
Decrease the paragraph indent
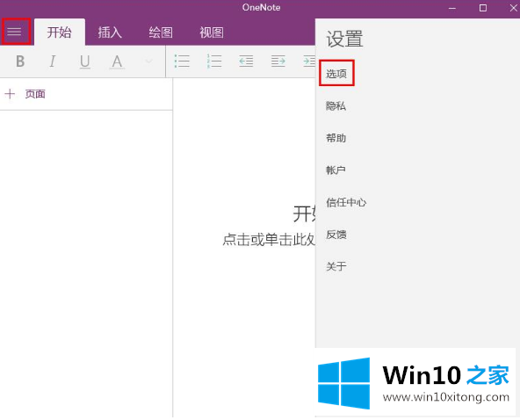pyautogui.click(x=246, y=62)
